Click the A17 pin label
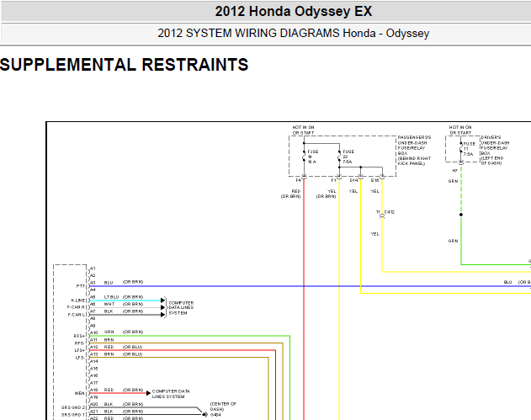Screen dimensions: 531x420 coord(94,382)
